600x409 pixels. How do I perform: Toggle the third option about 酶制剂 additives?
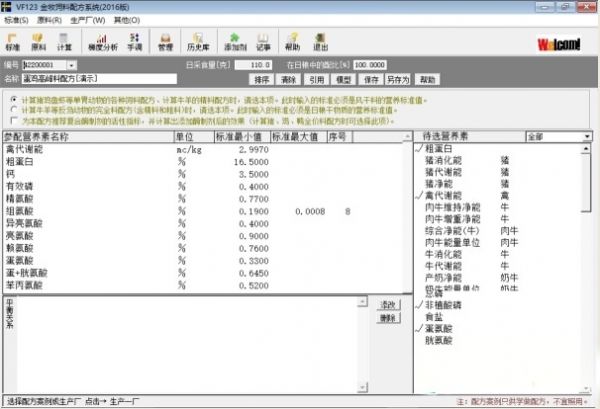pos(12,118)
